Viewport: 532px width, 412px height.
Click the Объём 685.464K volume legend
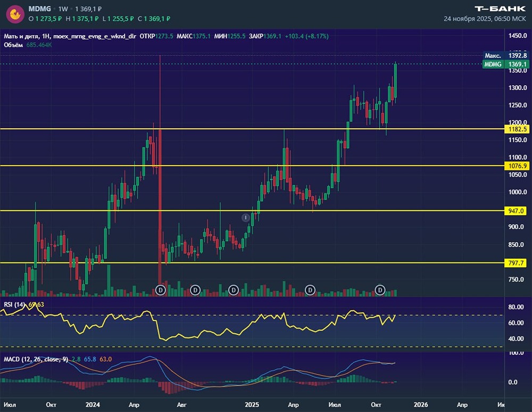(x=28, y=45)
